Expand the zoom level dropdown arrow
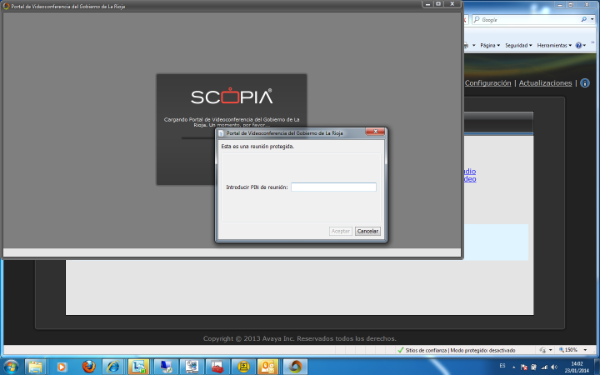The height and width of the screenshot is (375, 600). pyautogui.click(x=585, y=350)
